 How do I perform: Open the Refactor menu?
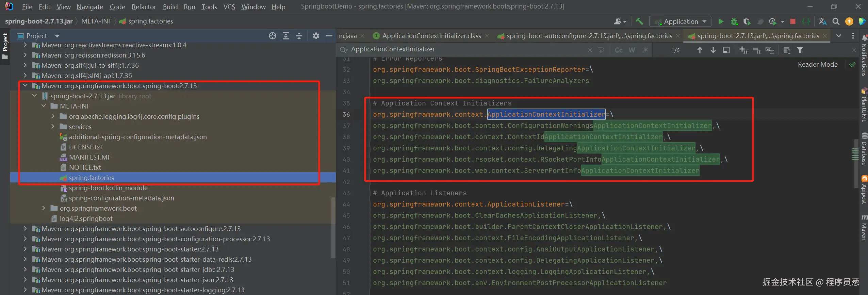(144, 7)
